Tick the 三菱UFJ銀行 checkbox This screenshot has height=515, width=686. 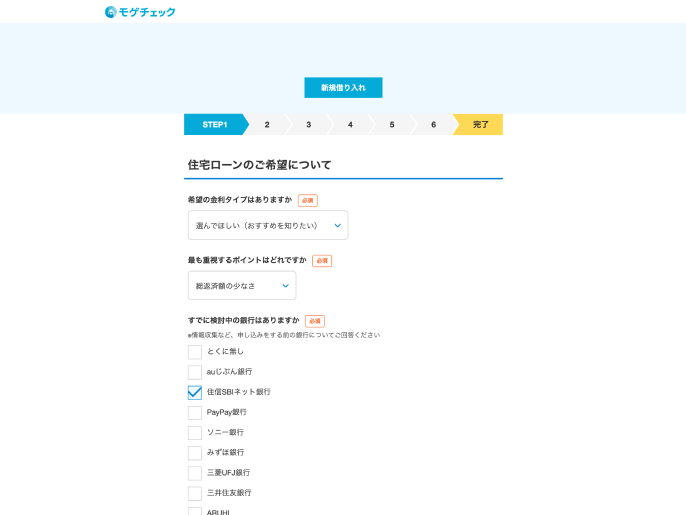(195, 473)
